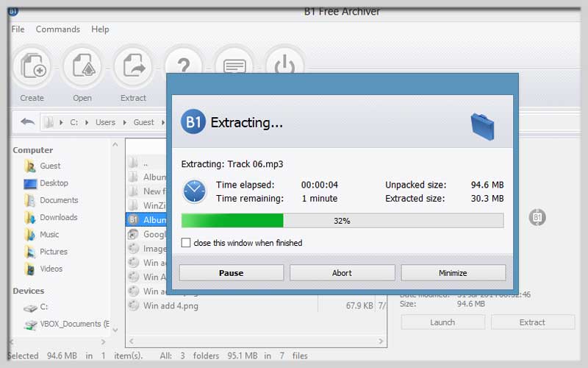Screen dimensions: 588x368
Task: Click the Devices section heading
Action: point(28,291)
